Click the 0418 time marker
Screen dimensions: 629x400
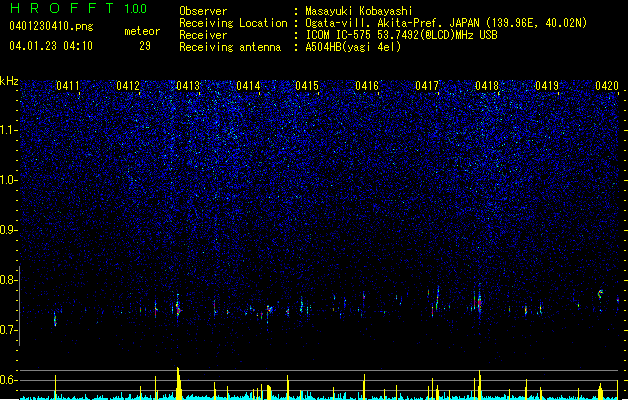pyautogui.click(x=487, y=85)
